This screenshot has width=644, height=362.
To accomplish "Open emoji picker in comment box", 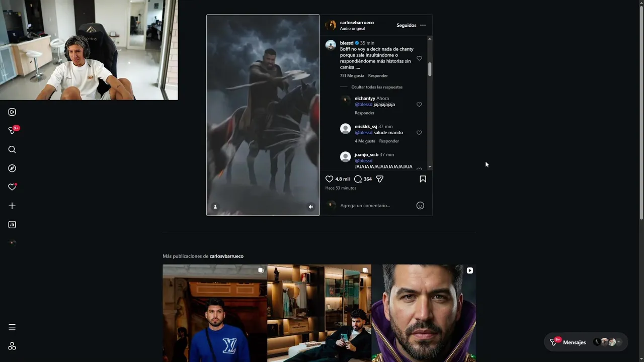I will coord(420,206).
